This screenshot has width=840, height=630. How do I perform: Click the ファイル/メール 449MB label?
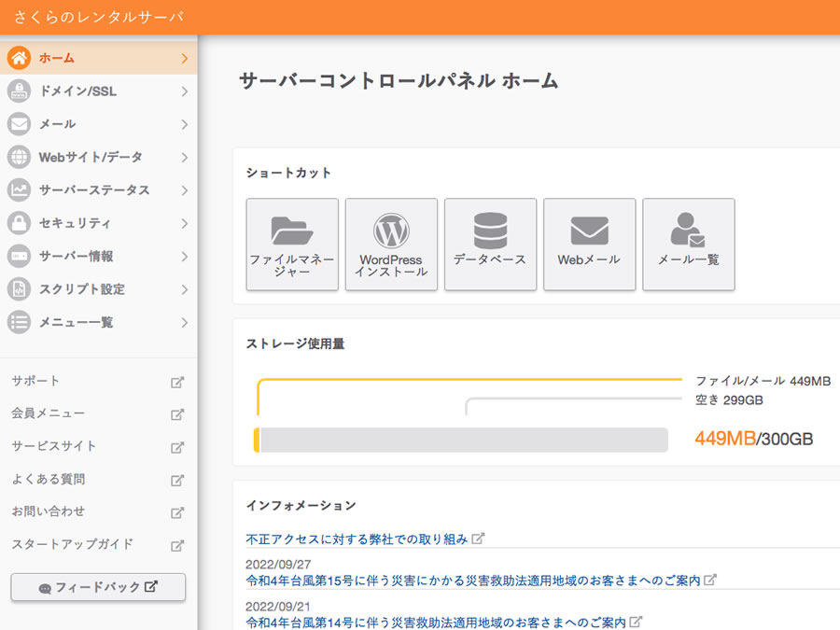pos(763,381)
